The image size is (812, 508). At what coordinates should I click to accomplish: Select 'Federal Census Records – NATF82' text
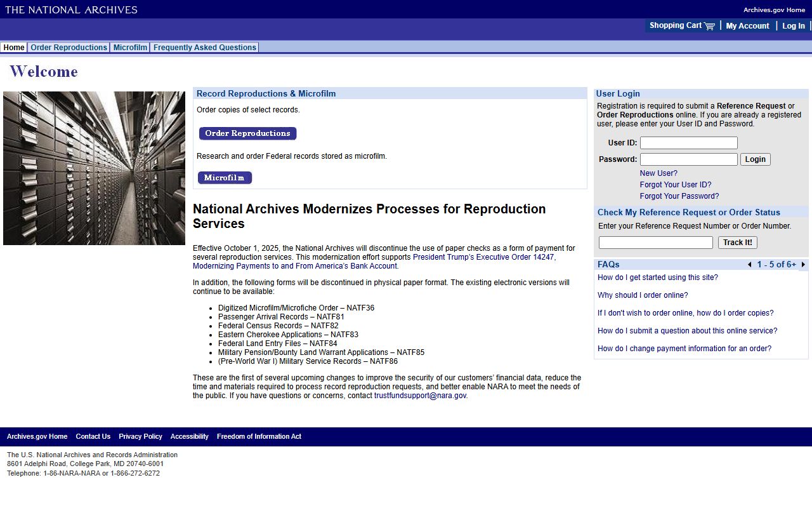tap(278, 326)
